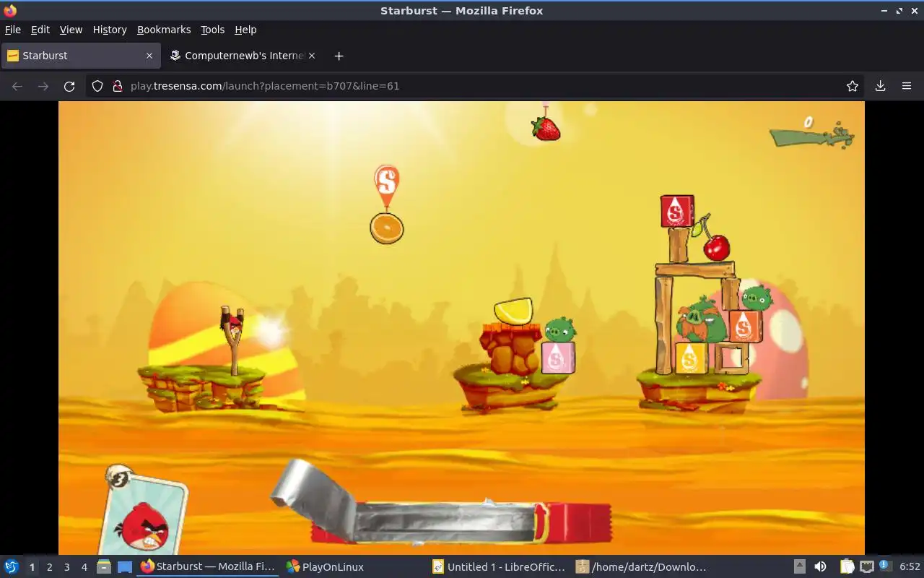
Task: Open a new tab with plus button
Action: (x=339, y=56)
